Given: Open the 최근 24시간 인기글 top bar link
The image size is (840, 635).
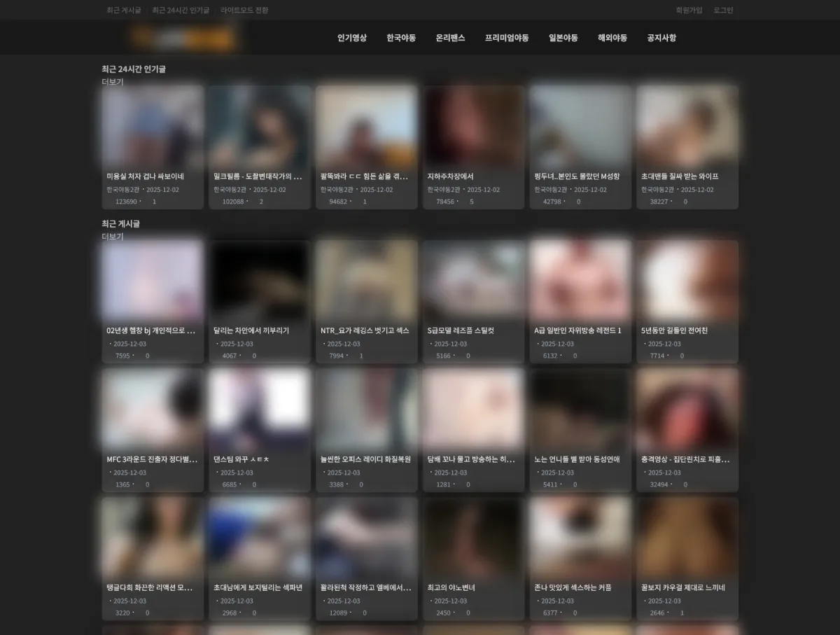Looking at the screenshot, I should [181, 11].
